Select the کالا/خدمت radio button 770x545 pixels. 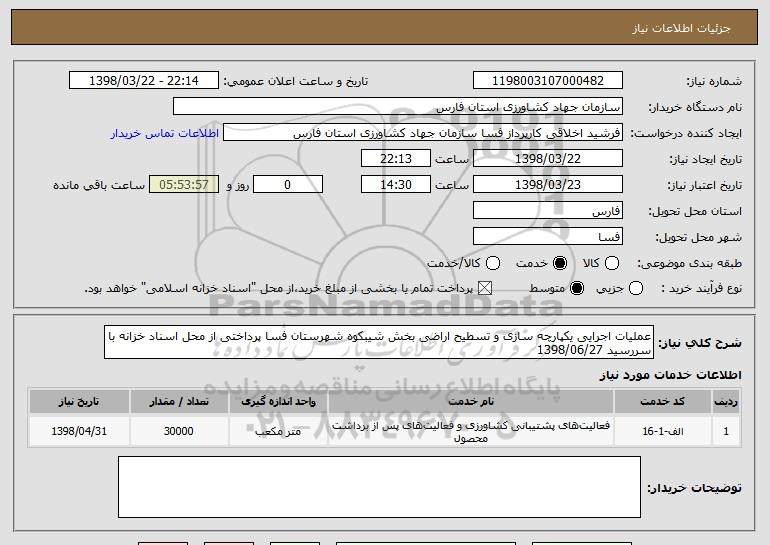[493, 263]
